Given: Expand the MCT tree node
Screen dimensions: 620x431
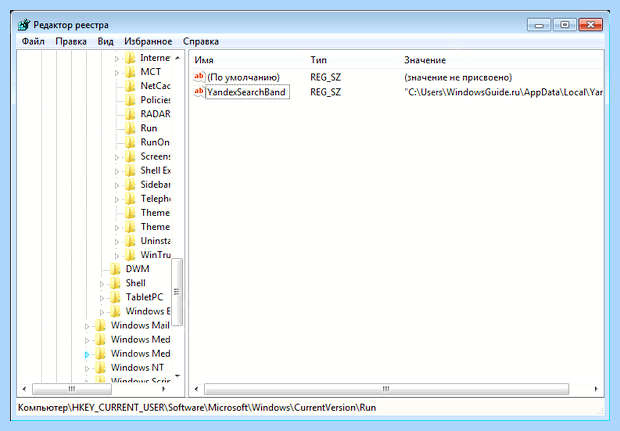Looking at the screenshot, I should (x=117, y=73).
